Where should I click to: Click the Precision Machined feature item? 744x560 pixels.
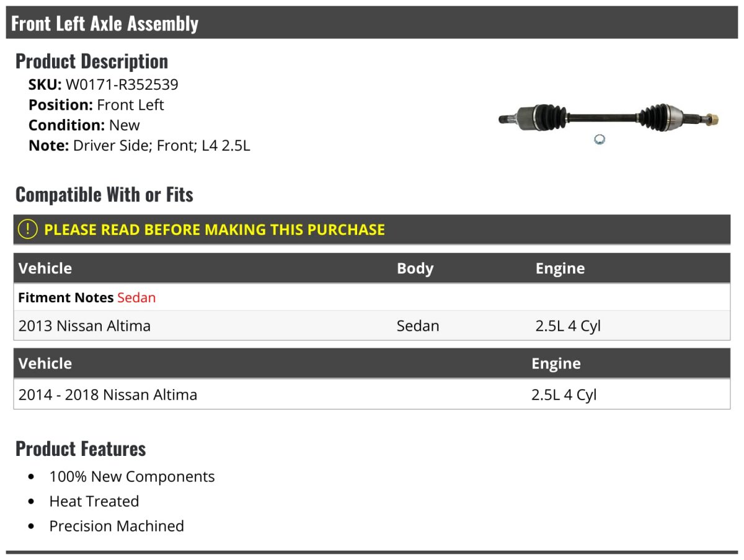point(117,526)
